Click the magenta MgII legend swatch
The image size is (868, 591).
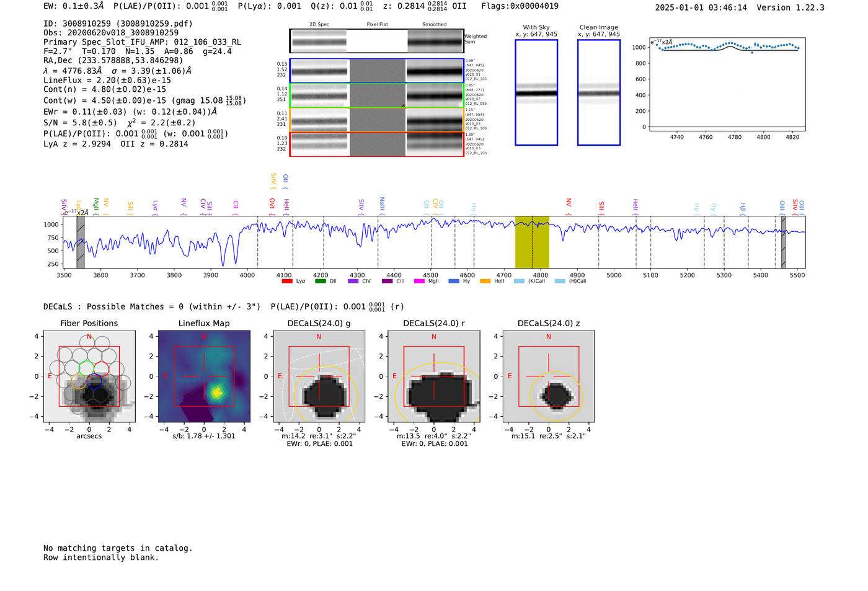(419, 281)
